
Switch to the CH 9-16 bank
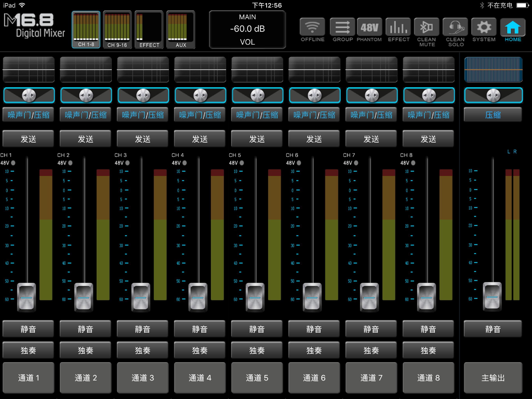coord(117,30)
